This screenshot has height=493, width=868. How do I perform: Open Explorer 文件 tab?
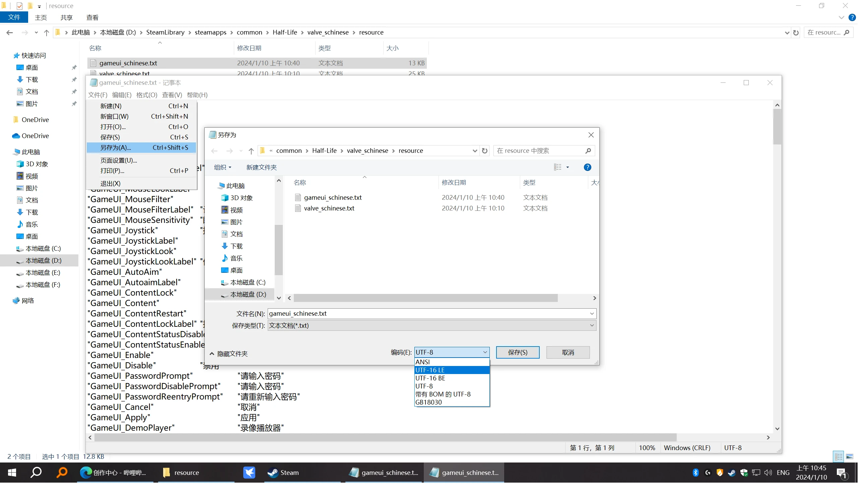pyautogui.click(x=14, y=17)
